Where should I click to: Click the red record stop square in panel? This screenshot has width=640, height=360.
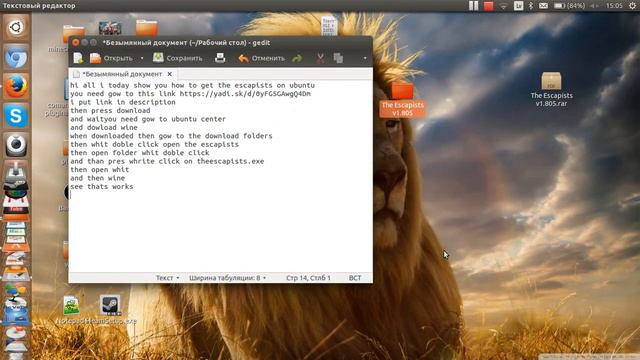click(x=489, y=6)
